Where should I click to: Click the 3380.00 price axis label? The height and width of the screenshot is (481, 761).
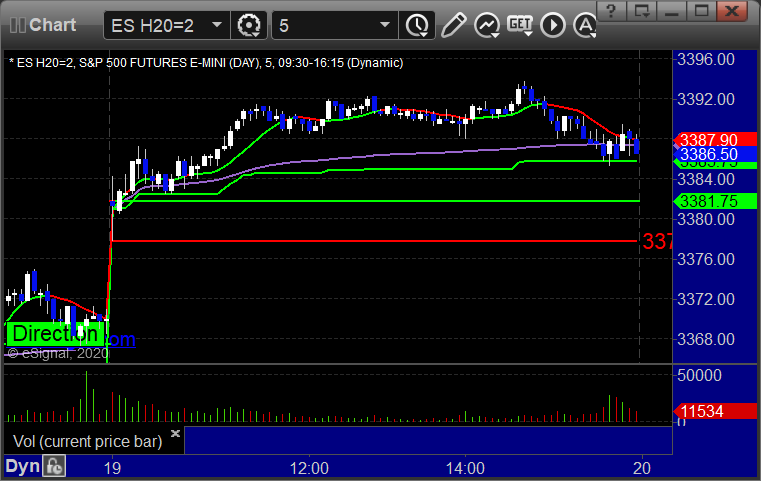pyautogui.click(x=706, y=219)
